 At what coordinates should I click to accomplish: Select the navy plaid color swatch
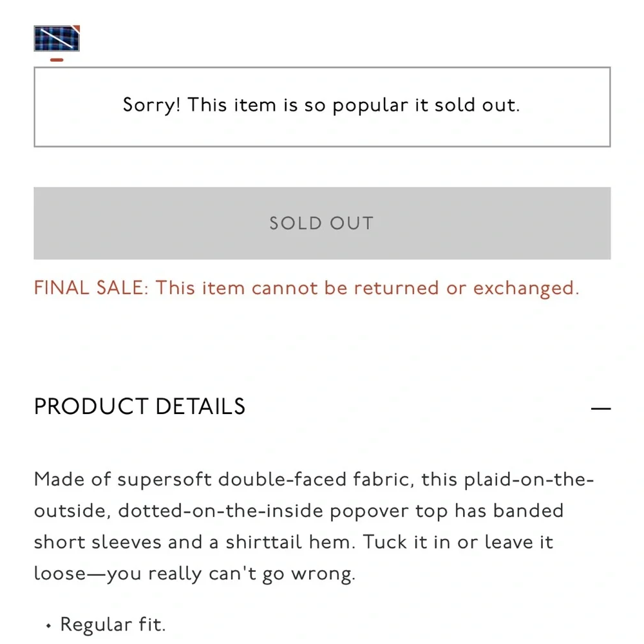57,38
